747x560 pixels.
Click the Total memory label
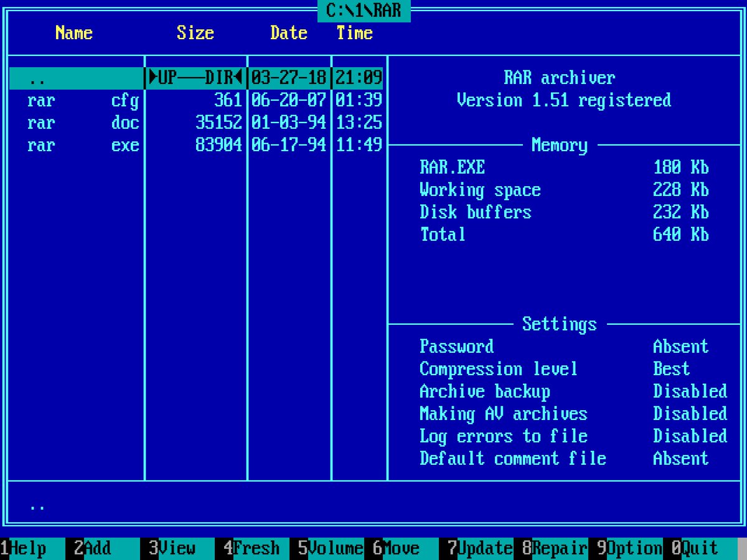click(x=443, y=235)
